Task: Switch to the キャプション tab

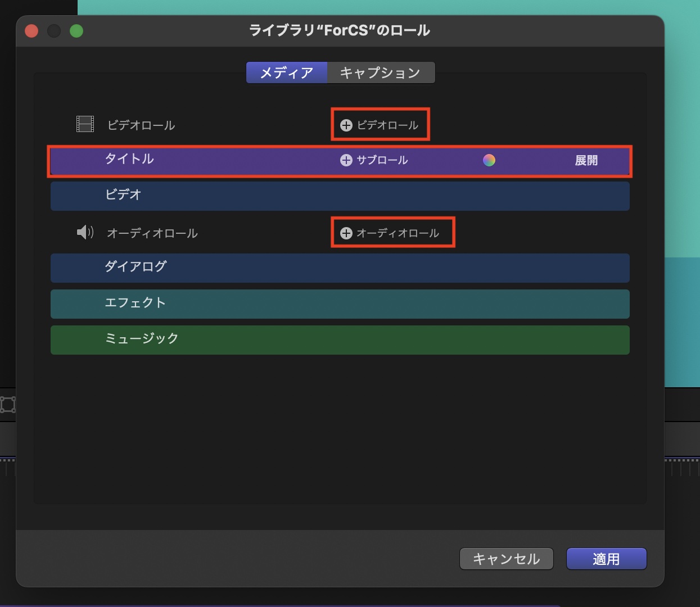Action: 381,73
